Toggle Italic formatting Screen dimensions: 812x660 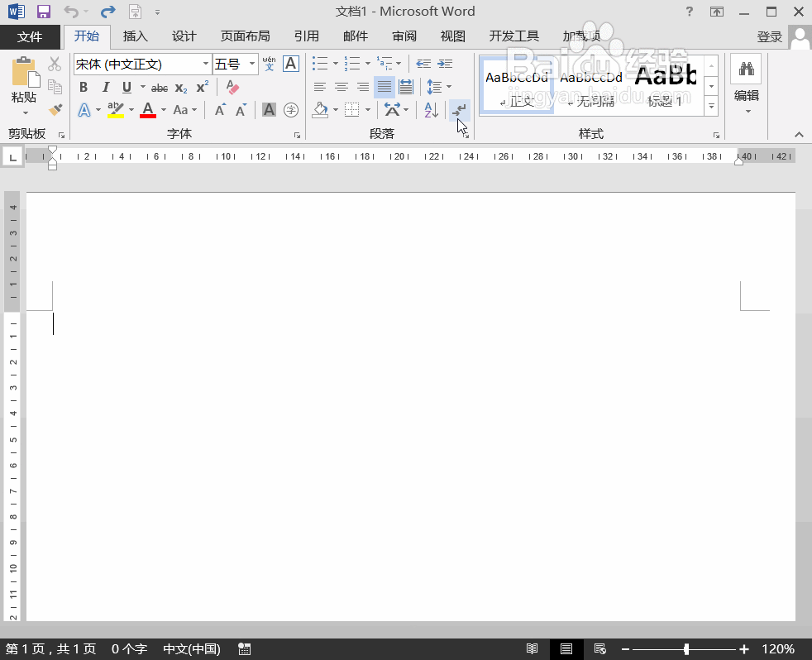click(x=105, y=88)
